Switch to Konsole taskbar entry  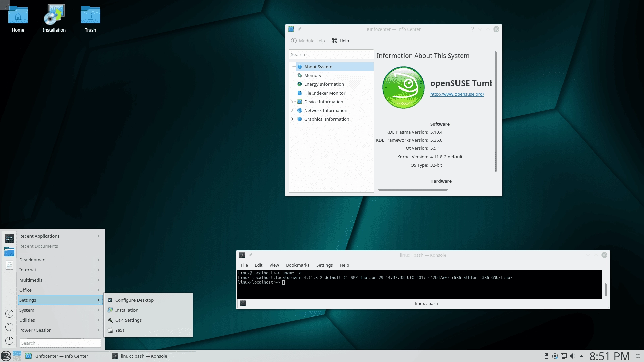click(x=153, y=356)
